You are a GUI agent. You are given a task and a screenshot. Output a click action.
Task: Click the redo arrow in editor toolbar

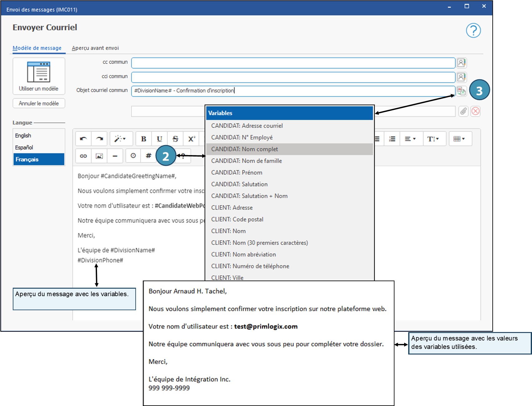pos(99,139)
